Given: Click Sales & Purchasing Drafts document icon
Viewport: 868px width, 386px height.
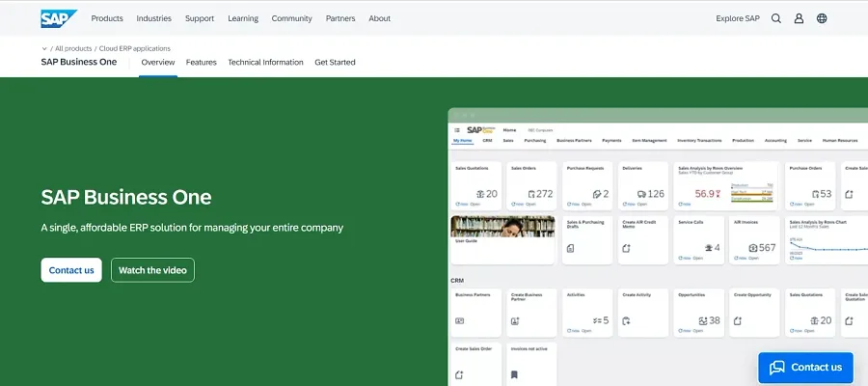Looking at the screenshot, I should click(571, 248).
